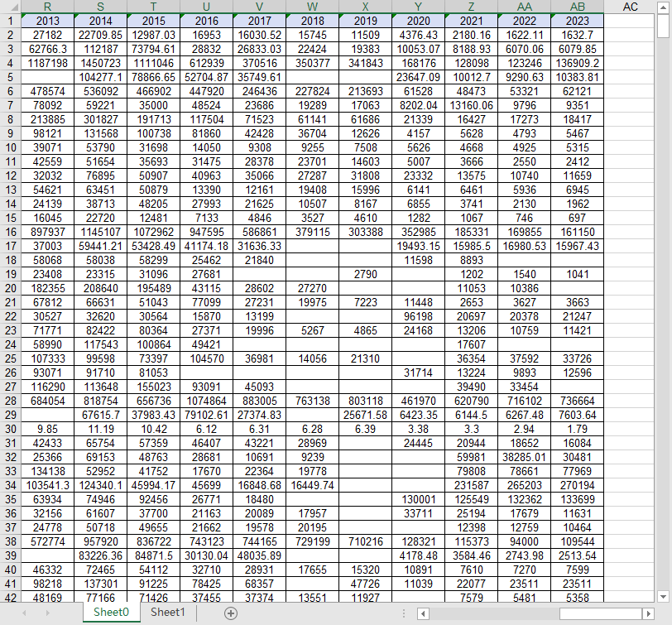Click vertical scrollbar down arrow
672x625 pixels.
tap(663, 596)
